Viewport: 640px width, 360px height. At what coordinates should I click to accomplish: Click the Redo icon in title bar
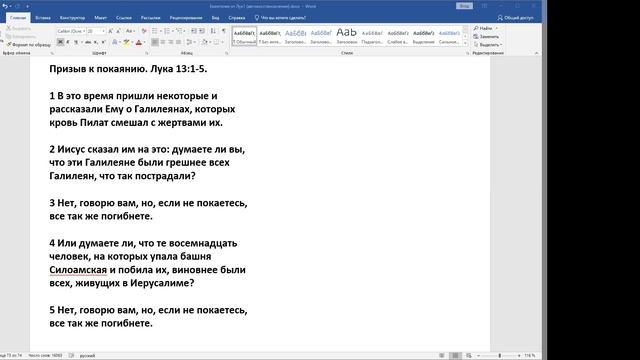[x=18, y=6]
